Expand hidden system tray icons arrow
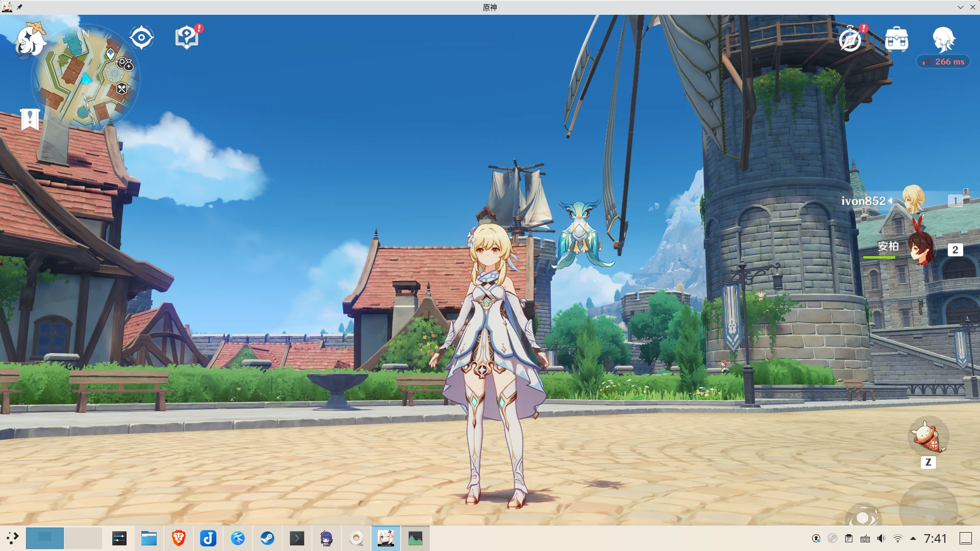This screenshot has width=980, height=551. coord(913,538)
